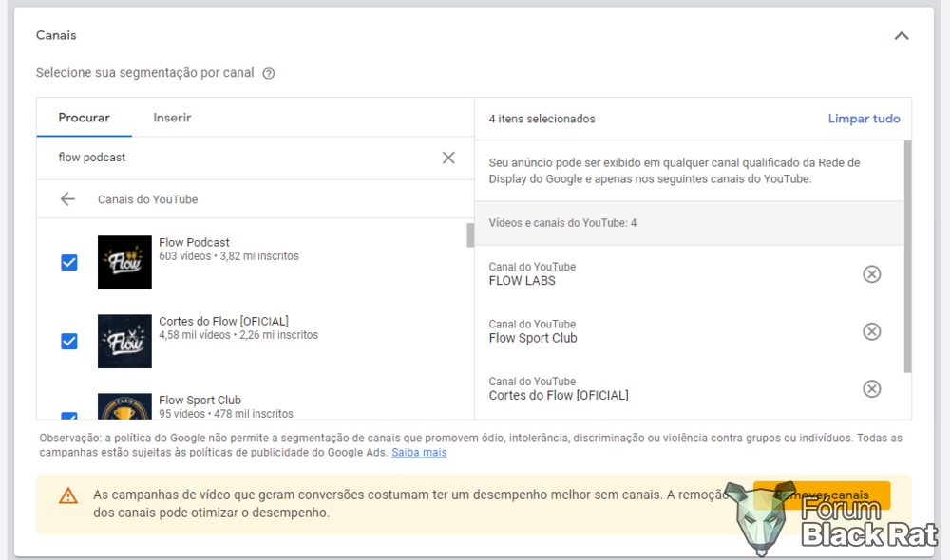The height and width of the screenshot is (560, 950).
Task: Click the FLOW LABS selected channel name
Action: (x=522, y=281)
